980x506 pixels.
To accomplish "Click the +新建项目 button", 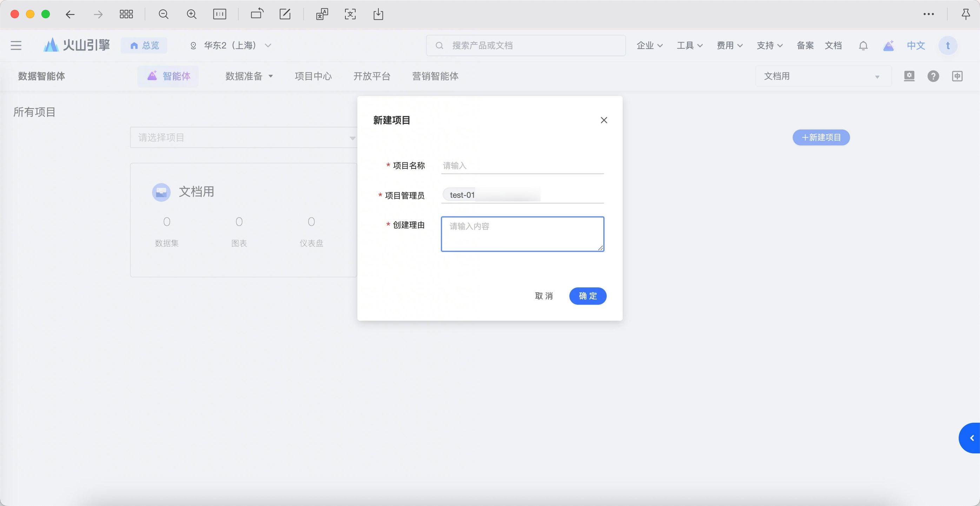I will [821, 137].
